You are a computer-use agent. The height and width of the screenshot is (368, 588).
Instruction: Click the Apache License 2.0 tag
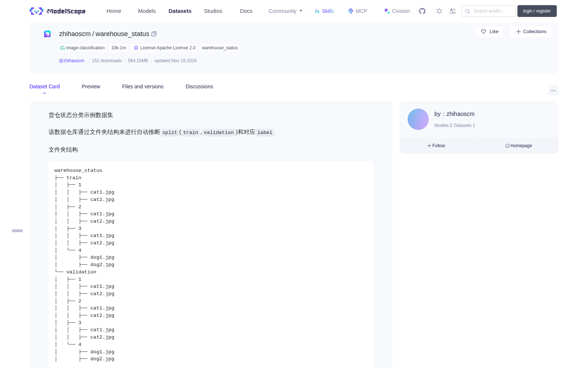(x=164, y=48)
